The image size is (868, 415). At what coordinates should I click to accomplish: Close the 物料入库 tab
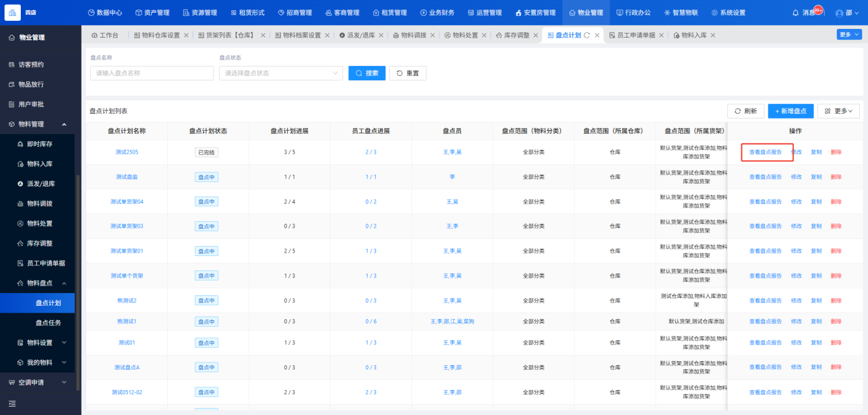click(x=713, y=35)
